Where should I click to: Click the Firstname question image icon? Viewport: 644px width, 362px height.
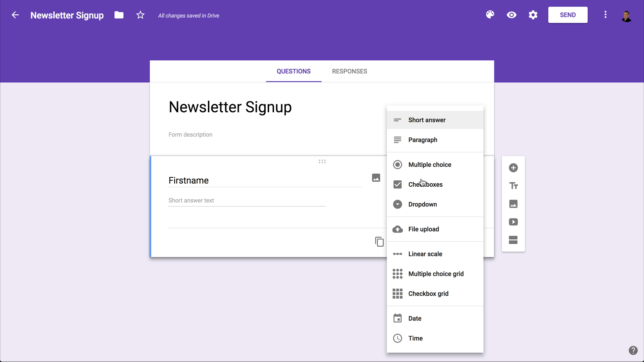click(376, 178)
